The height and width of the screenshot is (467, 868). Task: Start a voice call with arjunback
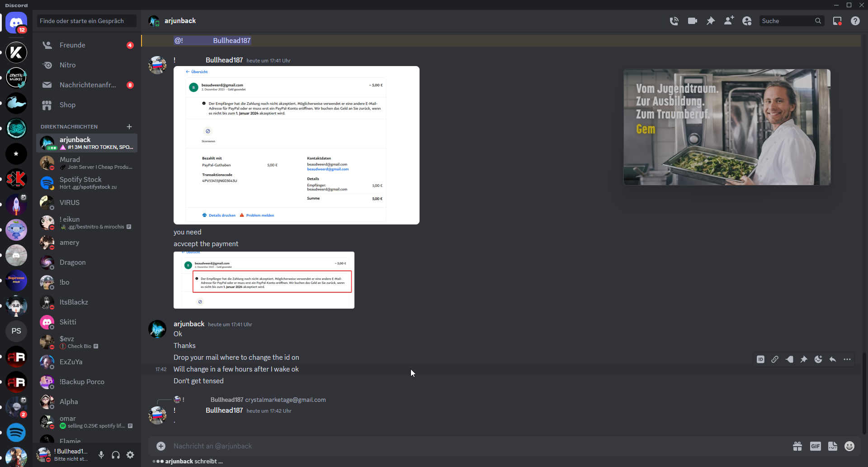point(674,21)
